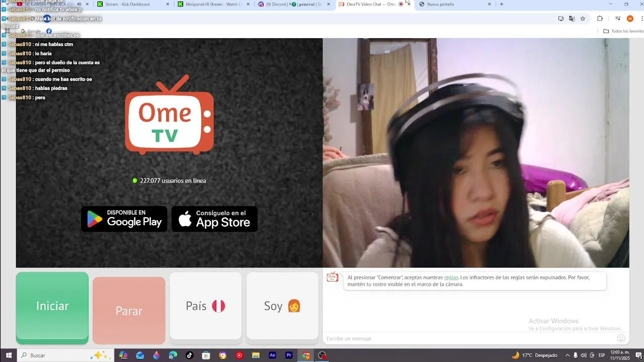Switch to Melipanek18 Stream tab
This screenshot has width=644, height=362.
212,4
